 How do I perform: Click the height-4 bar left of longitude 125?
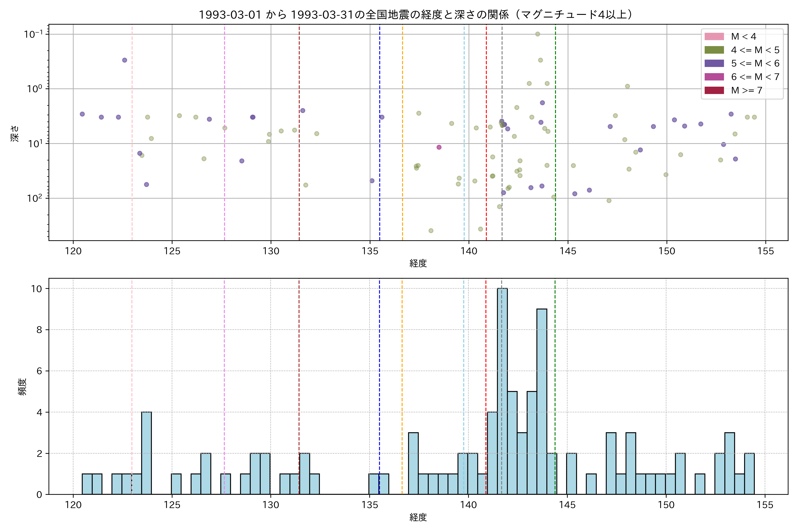(147, 453)
